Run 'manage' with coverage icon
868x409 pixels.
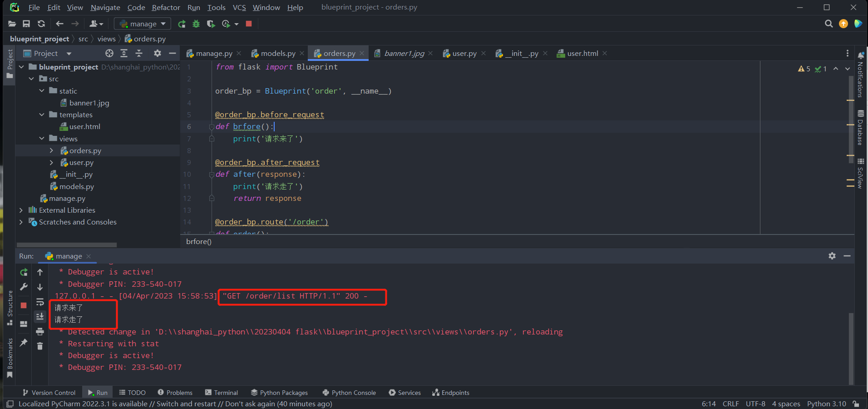point(211,24)
